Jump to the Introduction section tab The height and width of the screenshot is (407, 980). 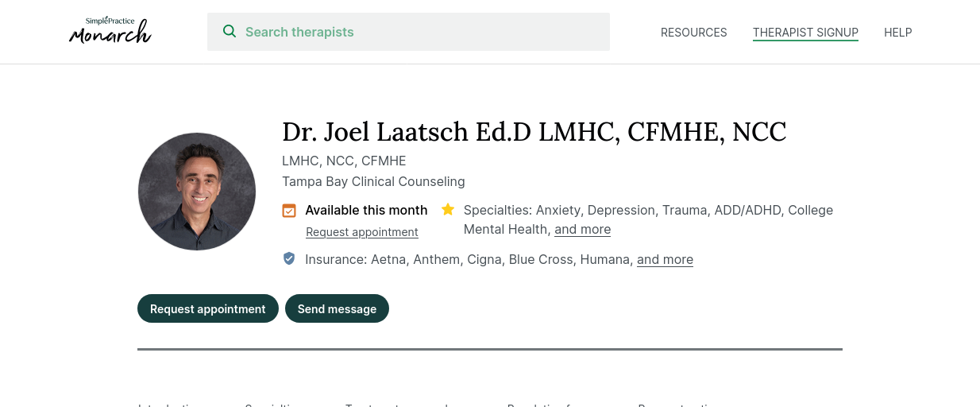pyautogui.click(x=170, y=404)
